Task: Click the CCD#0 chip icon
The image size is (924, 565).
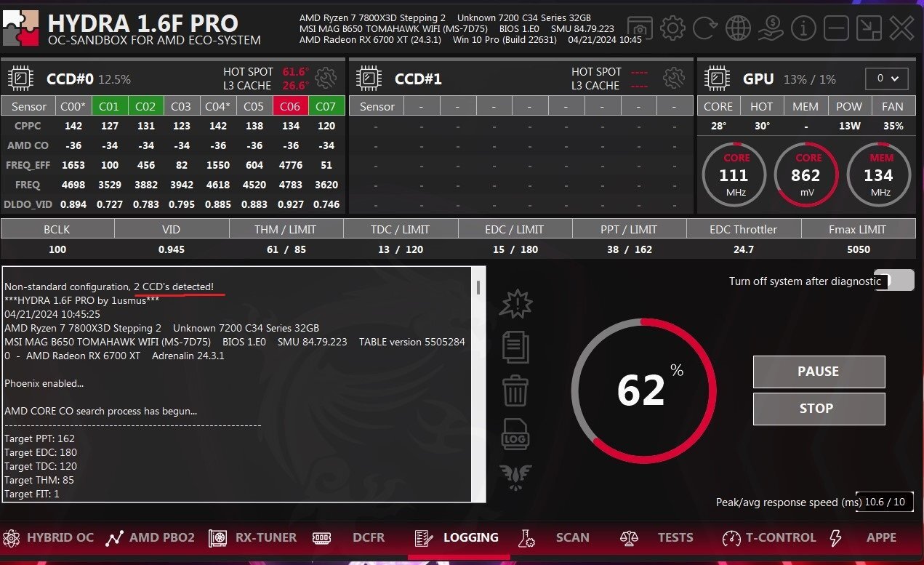Action: (22, 78)
